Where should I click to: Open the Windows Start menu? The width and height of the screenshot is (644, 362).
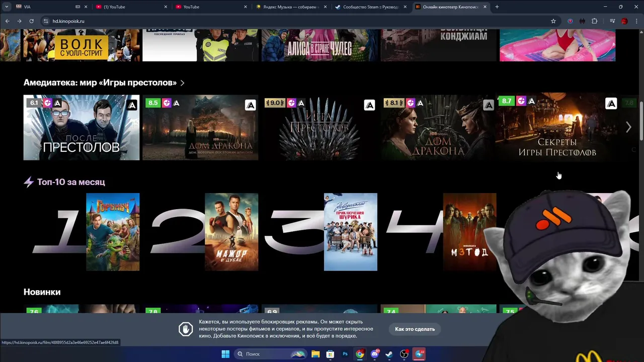coord(225,354)
